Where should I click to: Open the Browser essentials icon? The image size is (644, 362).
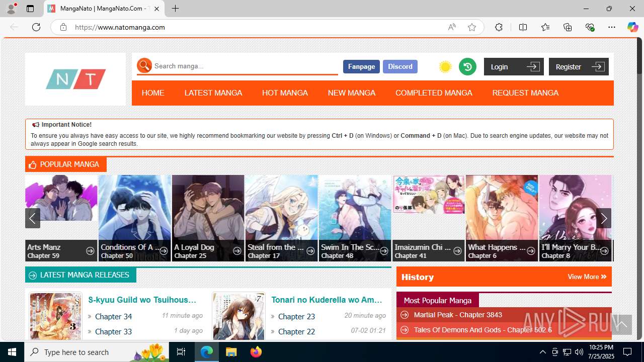(x=590, y=27)
